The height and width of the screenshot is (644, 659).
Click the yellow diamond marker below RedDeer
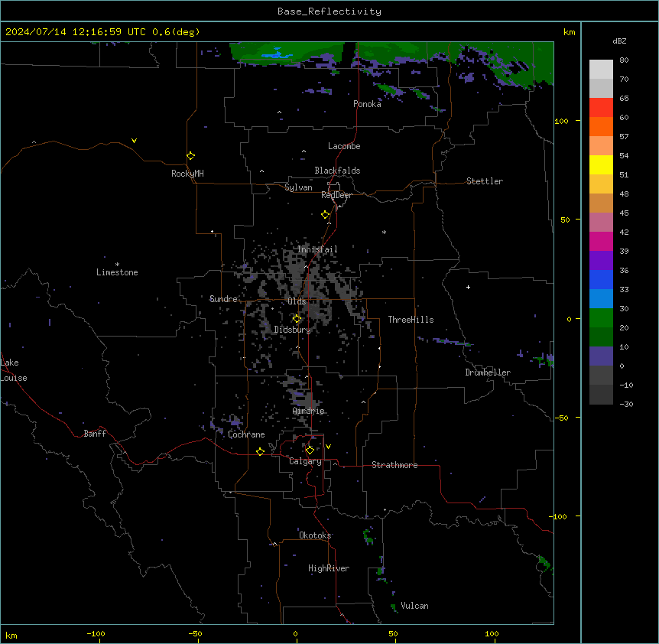(x=326, y=215)
